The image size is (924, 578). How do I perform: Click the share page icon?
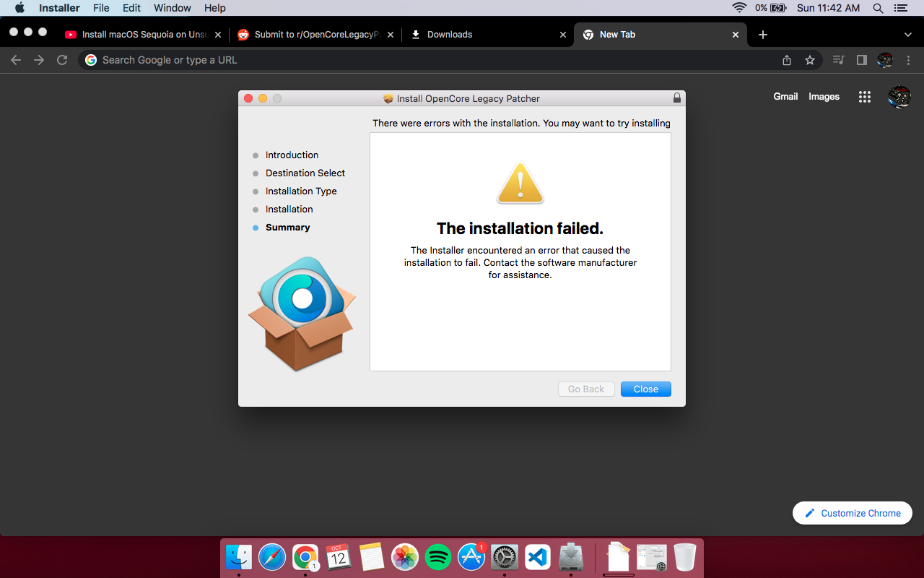[x=787, y=60]
